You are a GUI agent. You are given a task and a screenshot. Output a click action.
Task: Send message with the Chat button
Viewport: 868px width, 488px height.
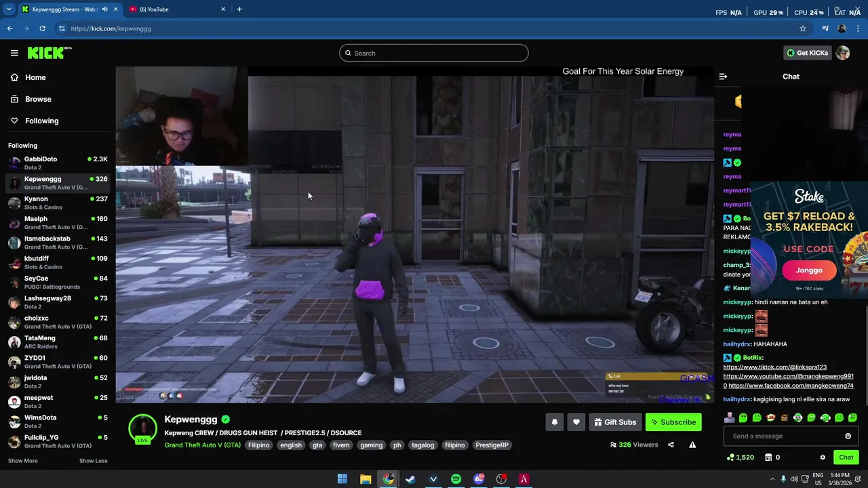pos(846,457)
